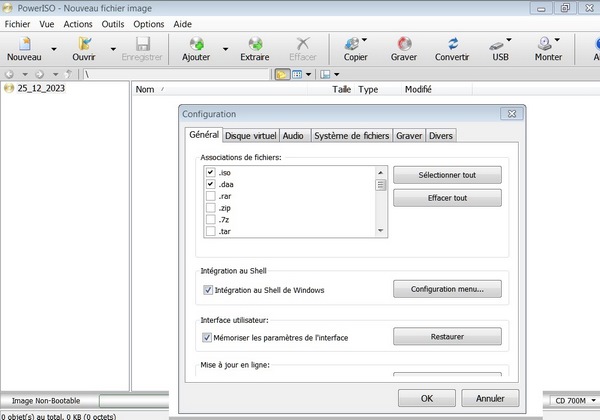
Task: Open the Fichier menu
Action: point(17,24)
